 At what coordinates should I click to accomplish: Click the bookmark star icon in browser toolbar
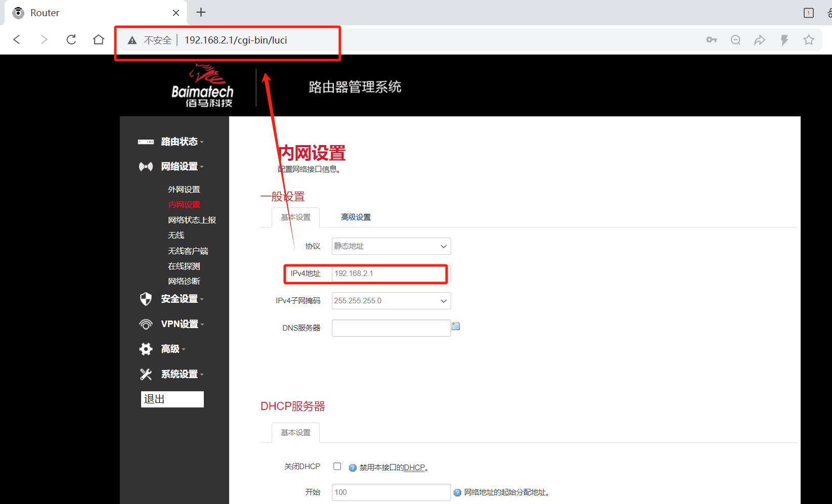[x=809, y=39]
